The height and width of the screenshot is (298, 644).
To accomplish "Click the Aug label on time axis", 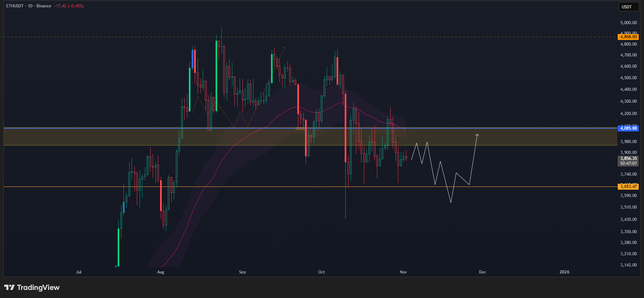I will pyautogui.click(x=160, y=272).
